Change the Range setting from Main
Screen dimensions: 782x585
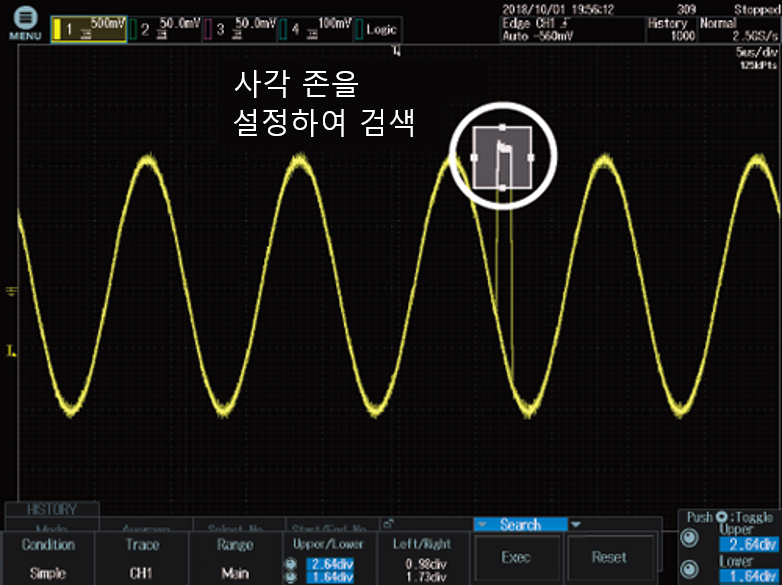(235, 558)
